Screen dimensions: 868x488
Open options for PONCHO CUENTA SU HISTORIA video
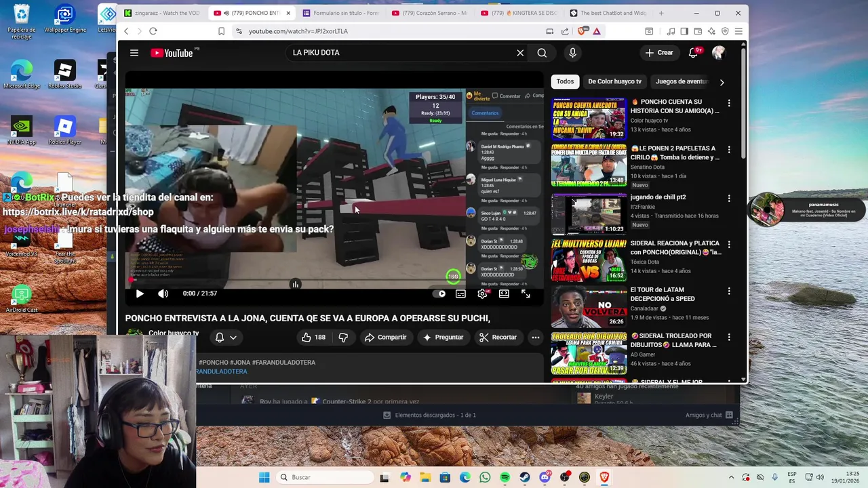[x=729, y=103]
